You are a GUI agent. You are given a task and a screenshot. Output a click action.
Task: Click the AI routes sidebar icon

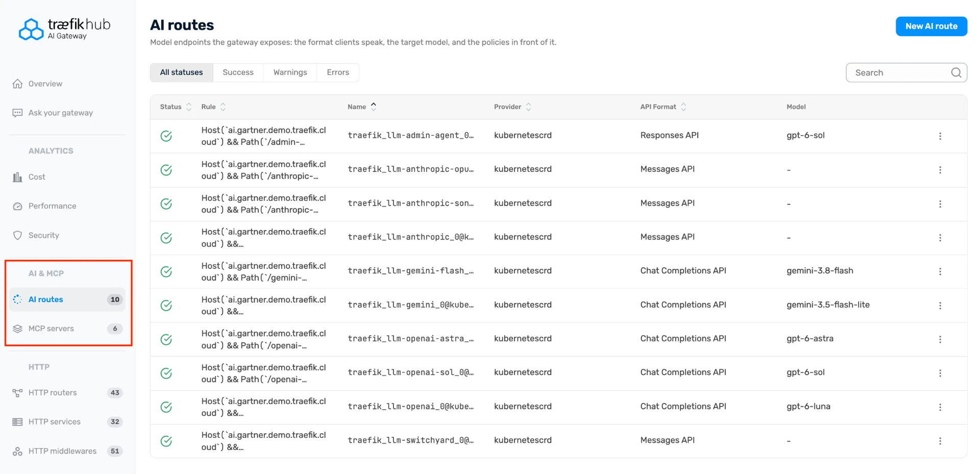(18, 300)
